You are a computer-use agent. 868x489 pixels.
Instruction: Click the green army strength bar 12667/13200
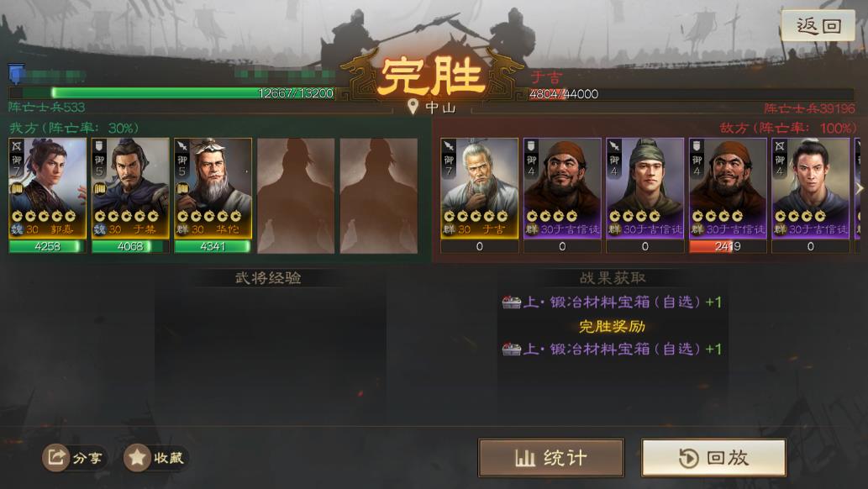172,93
